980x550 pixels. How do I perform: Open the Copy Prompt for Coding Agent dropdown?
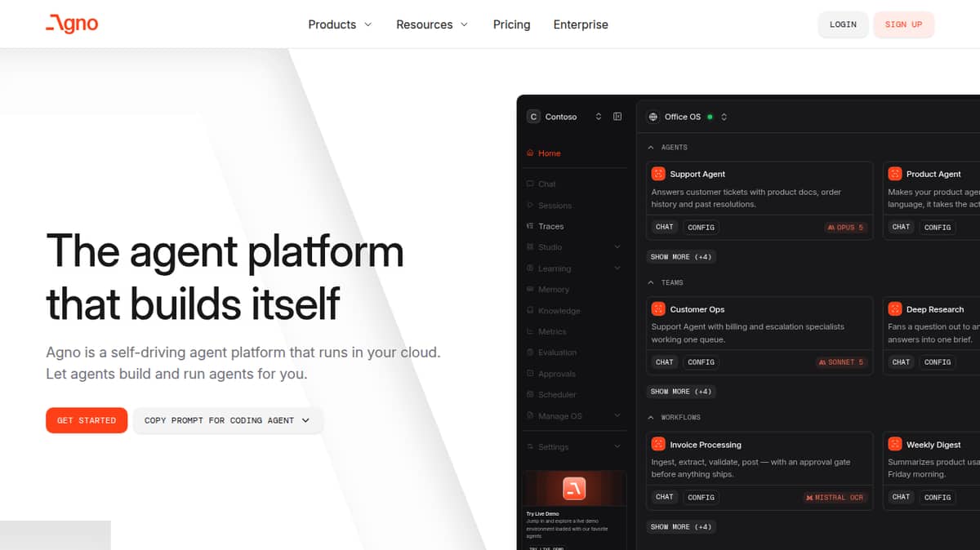(x=305, y=420)
